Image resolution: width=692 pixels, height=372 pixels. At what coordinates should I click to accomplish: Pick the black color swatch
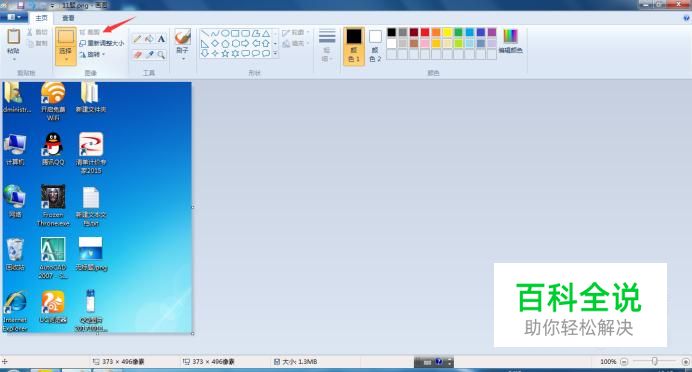[x=391, y=32]
